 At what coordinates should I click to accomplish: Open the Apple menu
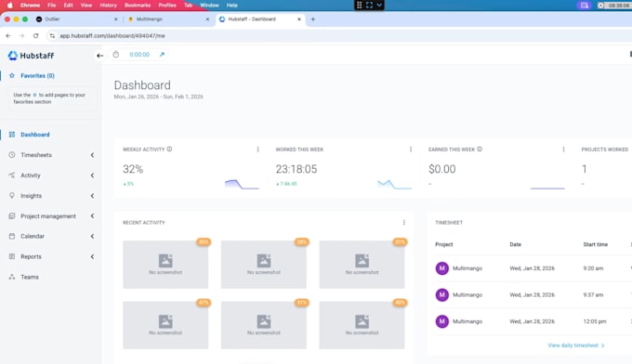coord(9,6)
